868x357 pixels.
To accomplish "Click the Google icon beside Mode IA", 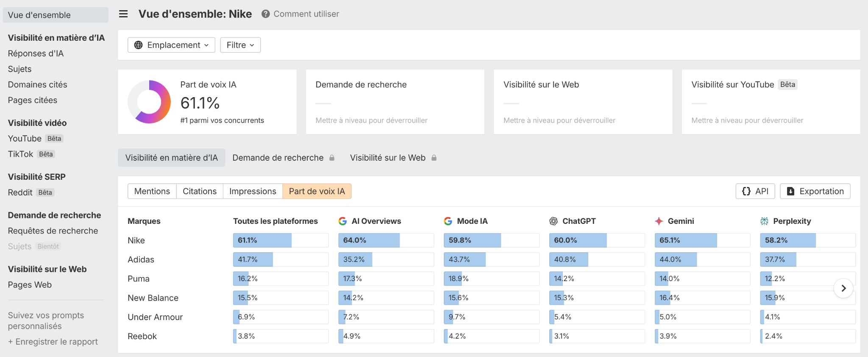I will click(448, 221).
